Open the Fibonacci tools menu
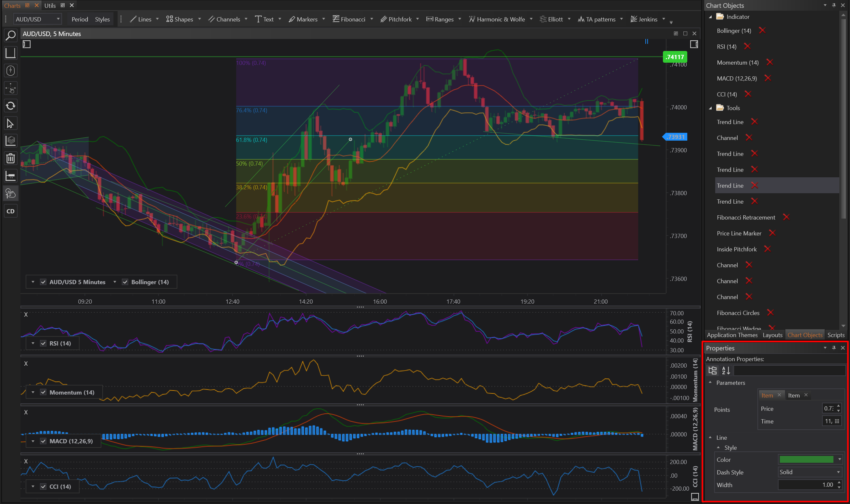This screenshot has height=504, width=850. pyautogui.click(x=352, y=19)
